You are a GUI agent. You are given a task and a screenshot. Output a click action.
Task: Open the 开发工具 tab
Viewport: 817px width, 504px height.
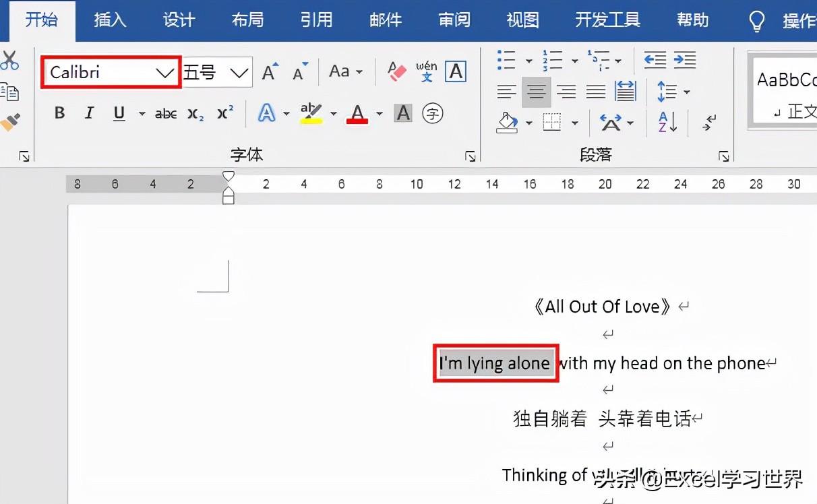[607, 20]
